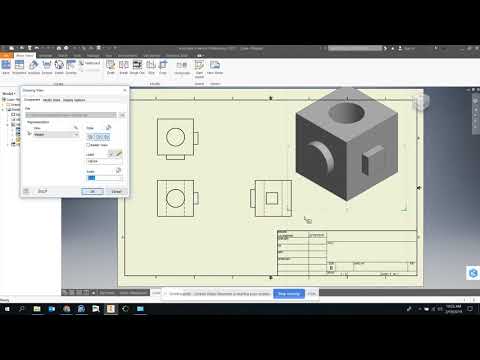Select the Slice tool
The width and height of the screenshot is (480, 360).
coord(151,67)
